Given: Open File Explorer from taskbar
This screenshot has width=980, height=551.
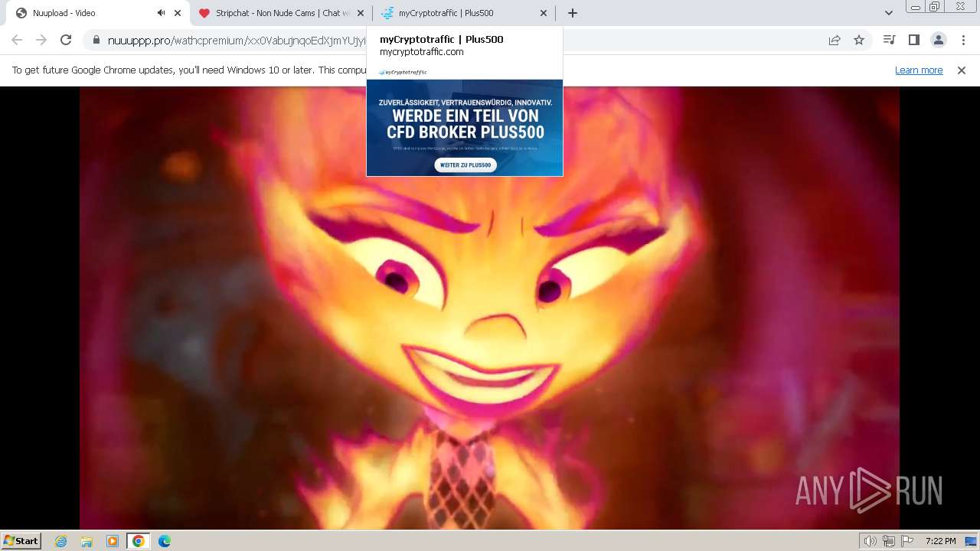Looking at the screenshot, I should pos(87,541).
